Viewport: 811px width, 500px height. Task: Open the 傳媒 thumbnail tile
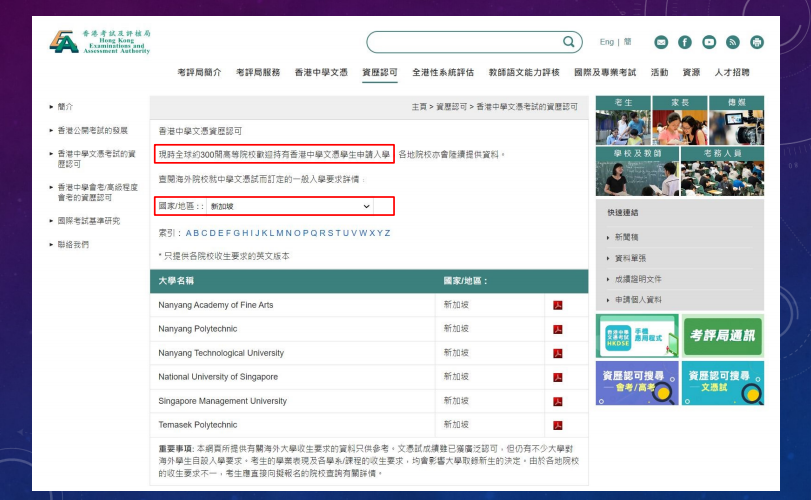click(x=737, y=120)
